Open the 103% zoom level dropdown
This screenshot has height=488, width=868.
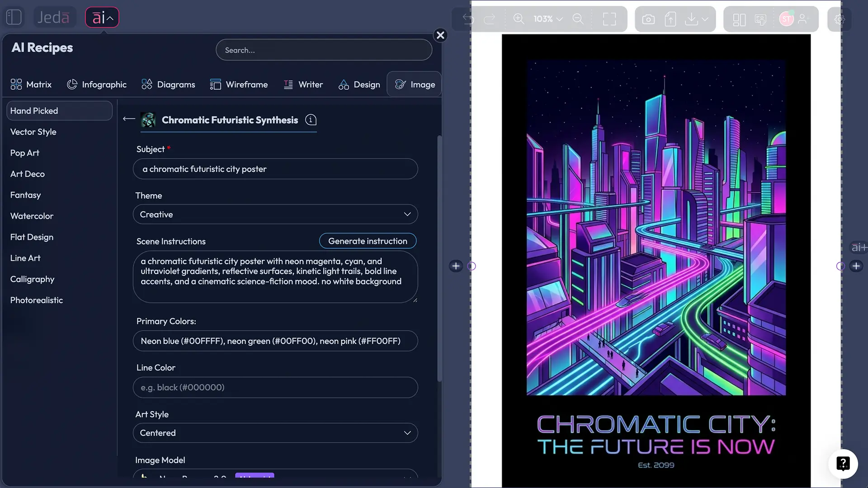click(548, 19)
